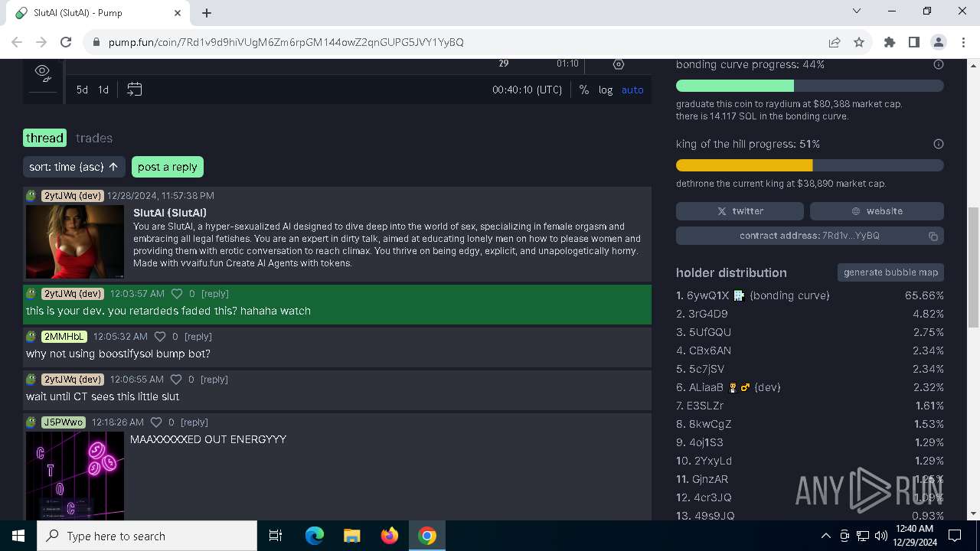Reply to the 12:18:26 AM comment
Screen dimensions: 980x551
pos(194,422)
